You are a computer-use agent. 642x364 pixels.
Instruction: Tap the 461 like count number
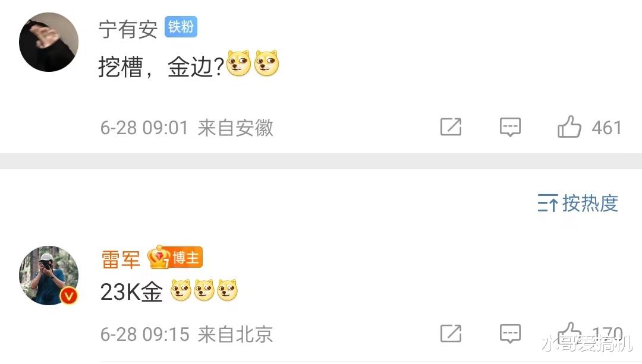(606, 128)
